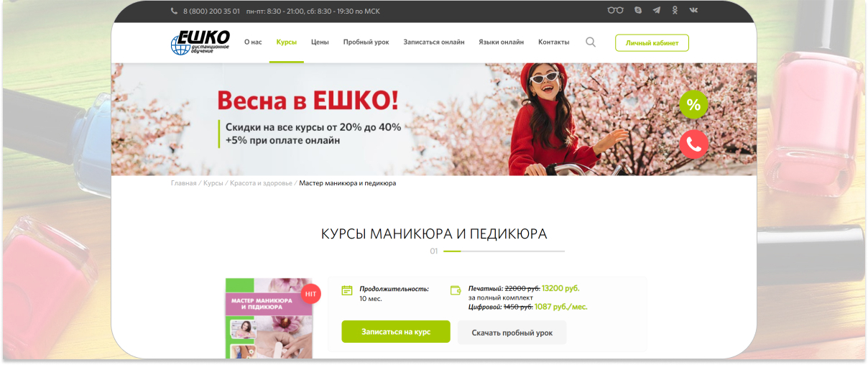Click Скачать пробный урок button

point(512,333)
